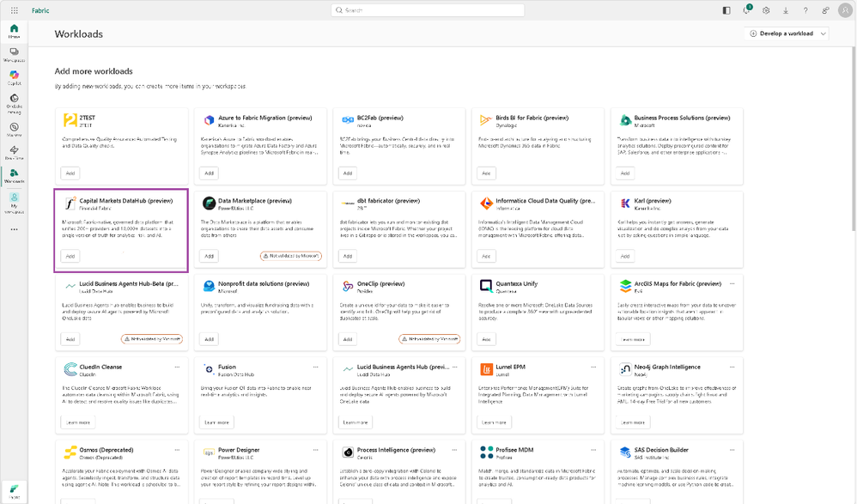
Task: Click 'Profisee MDM' card title
Action: pos(514,450)
